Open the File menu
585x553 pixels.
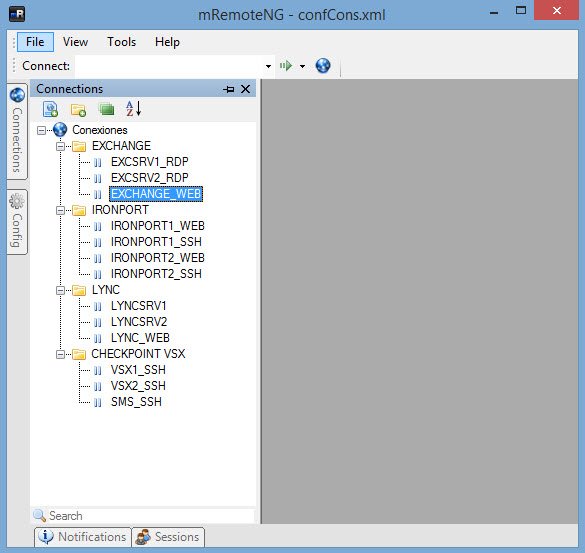pyautogui.click(x=35, y=42)
